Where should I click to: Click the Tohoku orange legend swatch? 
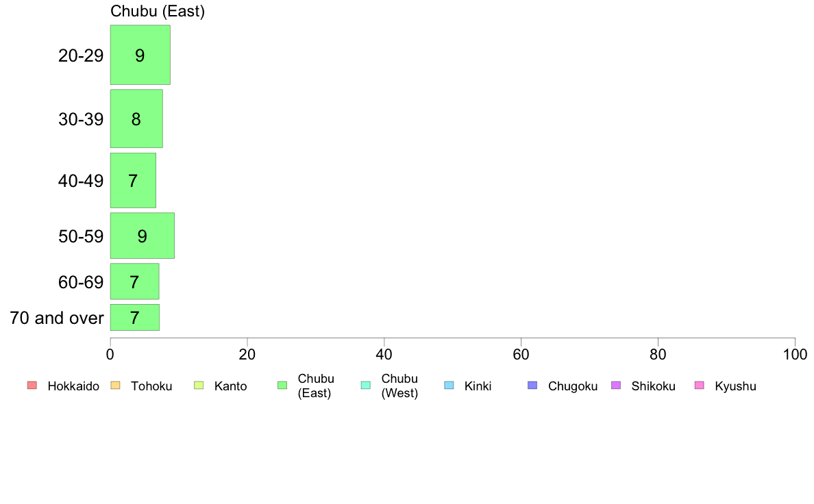115,385
